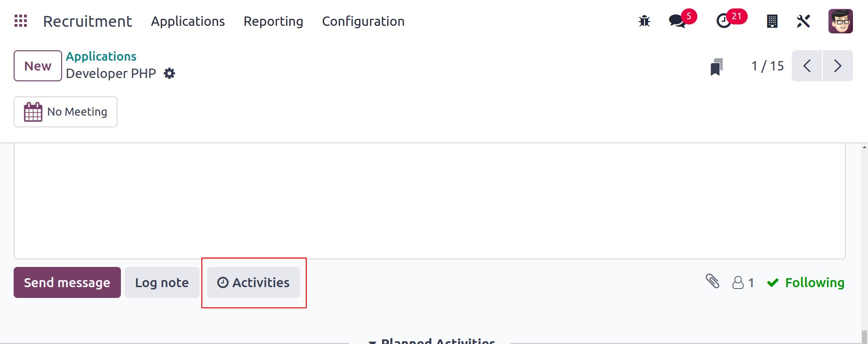Viewport: 868px width, 344px height.
Task: Open the Configuration menu
Action: point(363,21)
